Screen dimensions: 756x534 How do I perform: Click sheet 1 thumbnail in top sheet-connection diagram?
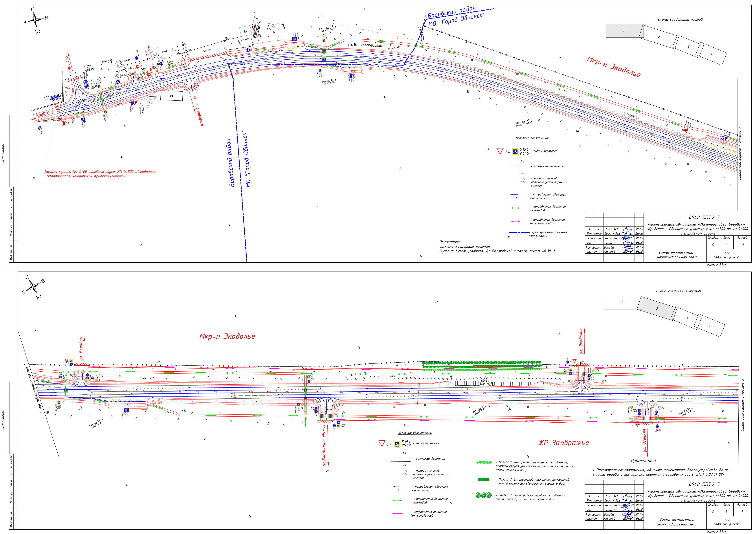(623, 31)
